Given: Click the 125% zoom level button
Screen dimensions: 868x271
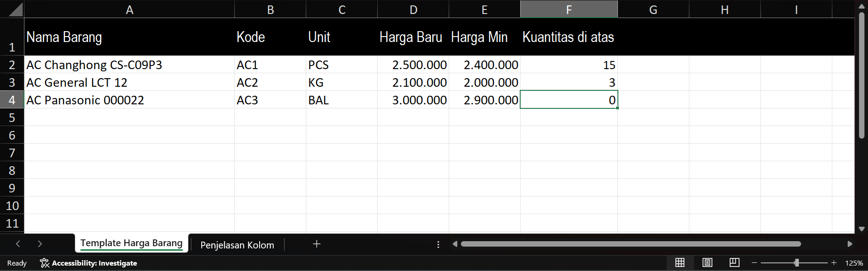Looking at the screenshot, I should [854, 263].
